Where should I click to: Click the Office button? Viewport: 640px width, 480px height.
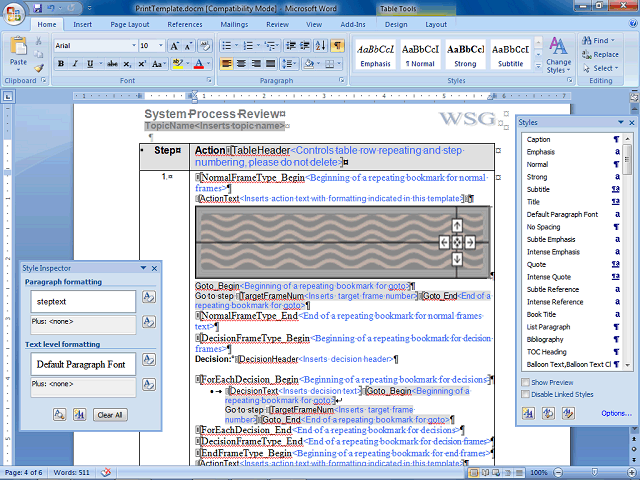click(13, 14)
